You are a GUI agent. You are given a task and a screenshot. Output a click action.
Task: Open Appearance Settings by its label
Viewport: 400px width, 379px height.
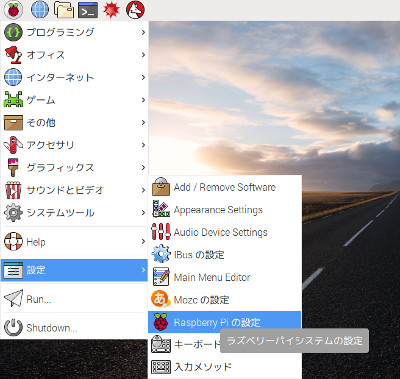[x=218, y=210]
